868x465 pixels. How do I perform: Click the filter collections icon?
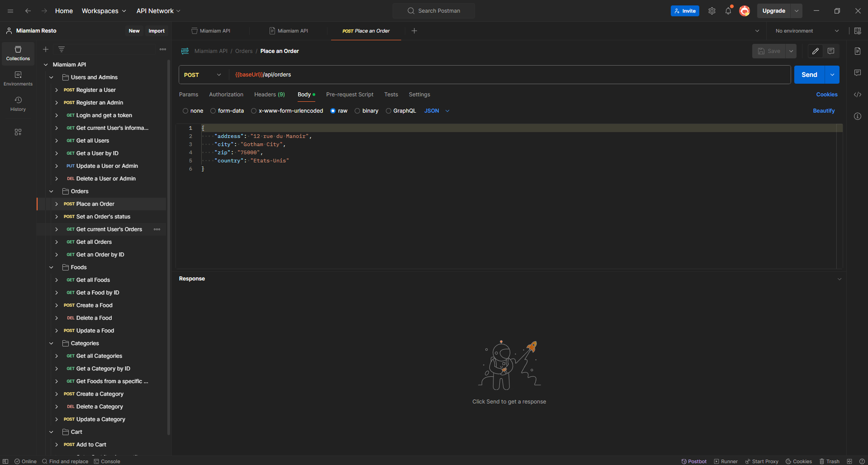[62, 49]
